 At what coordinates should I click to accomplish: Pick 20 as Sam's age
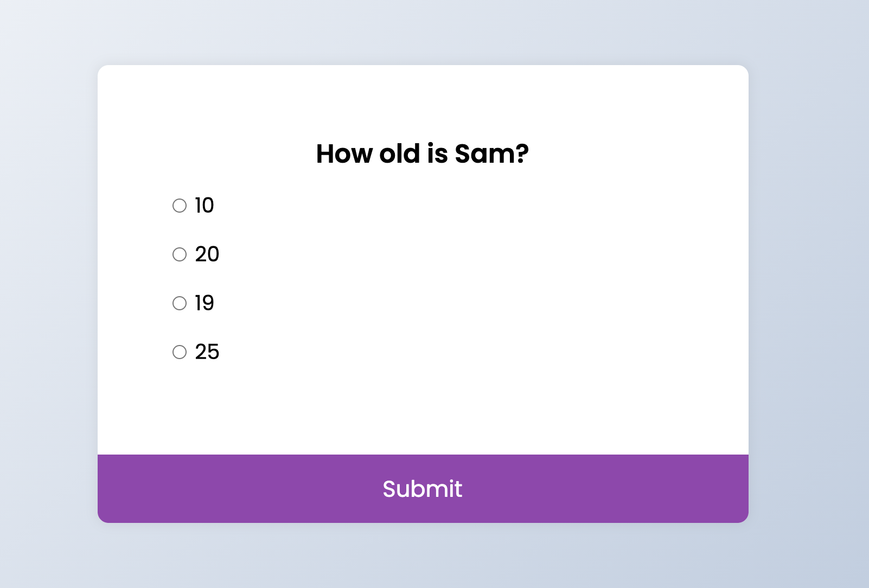(x=180, y=254)
